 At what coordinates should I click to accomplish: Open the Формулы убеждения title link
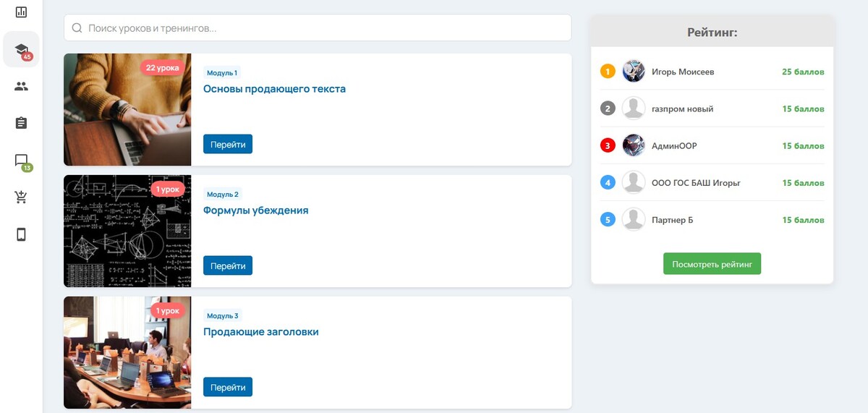(x=255, y=210)
